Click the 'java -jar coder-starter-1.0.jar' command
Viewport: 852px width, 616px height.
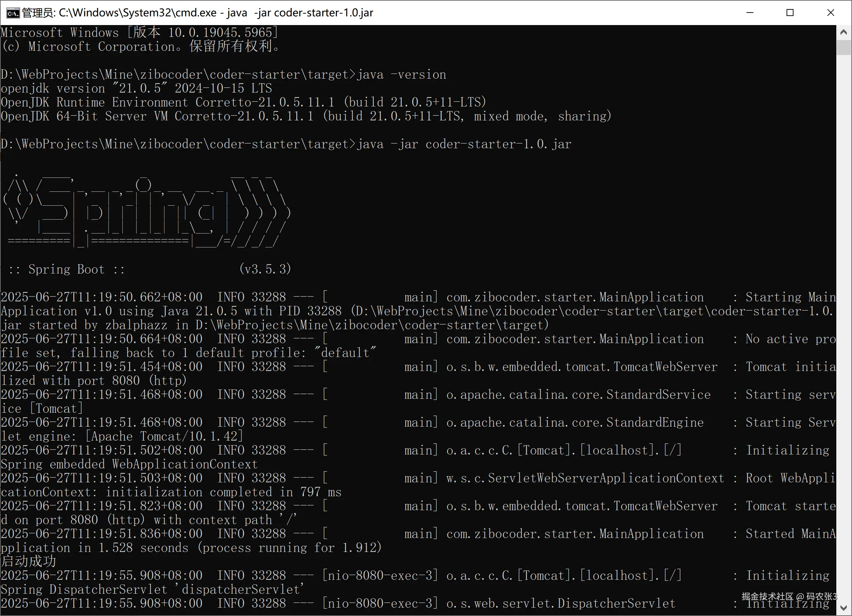(x=463, y=144)
